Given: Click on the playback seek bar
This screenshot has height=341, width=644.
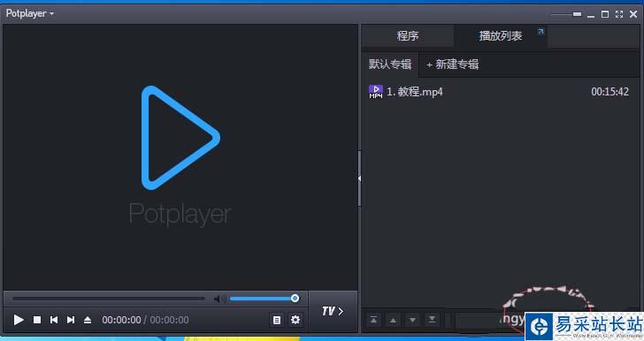Looking at the screenshot, I should coord(109,299).
